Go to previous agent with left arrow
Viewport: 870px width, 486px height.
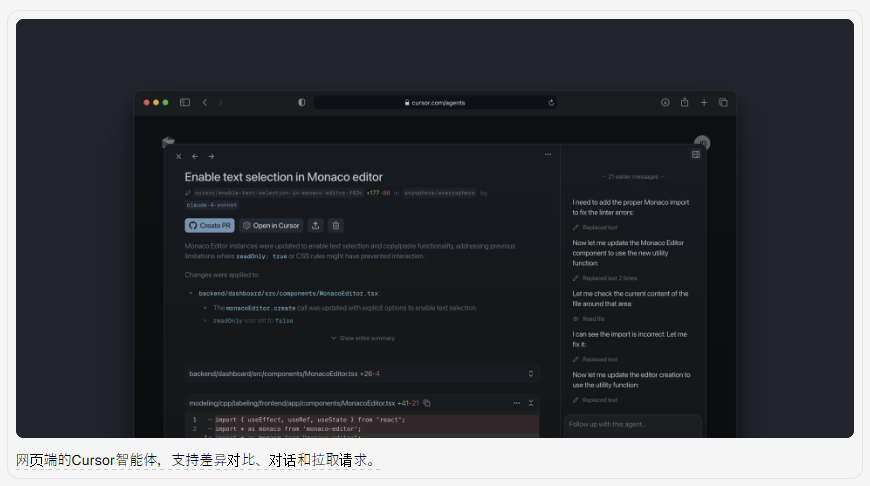tap(195, 156)
